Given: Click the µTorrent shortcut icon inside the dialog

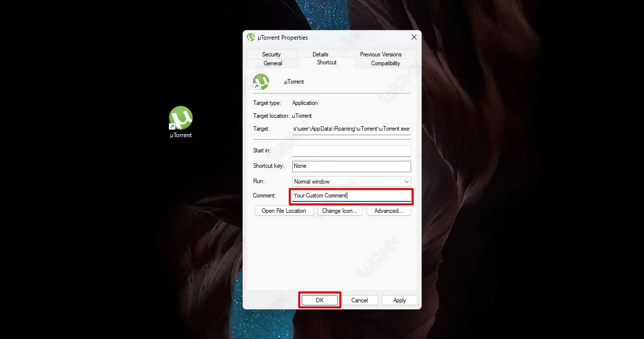Looking at the screenshot, I should pos(261,82).
